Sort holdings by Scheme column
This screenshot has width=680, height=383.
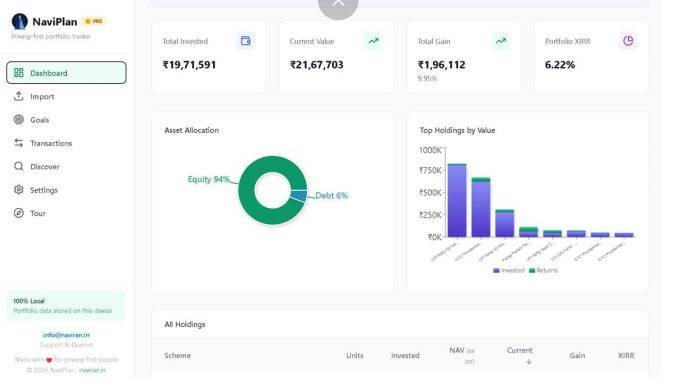(177, 355)
